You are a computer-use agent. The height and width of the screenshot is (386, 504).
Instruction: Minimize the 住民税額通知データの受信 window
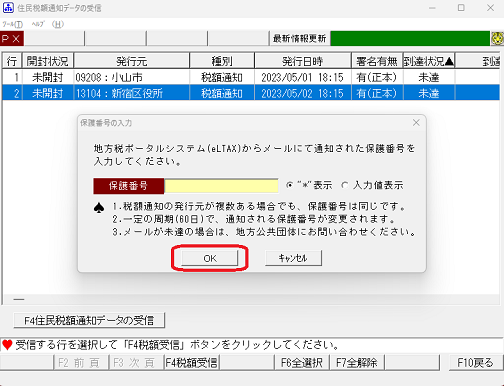point(432,8)
